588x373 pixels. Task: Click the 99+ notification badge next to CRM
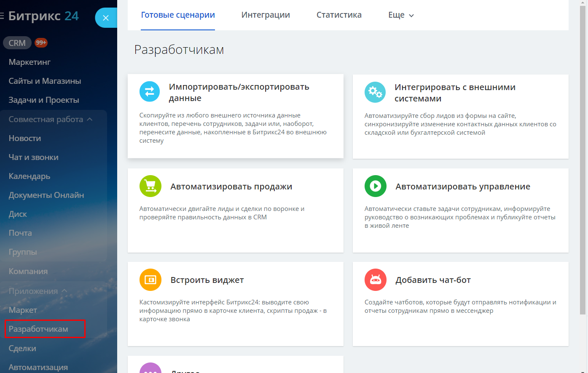(x=41, y=43)
